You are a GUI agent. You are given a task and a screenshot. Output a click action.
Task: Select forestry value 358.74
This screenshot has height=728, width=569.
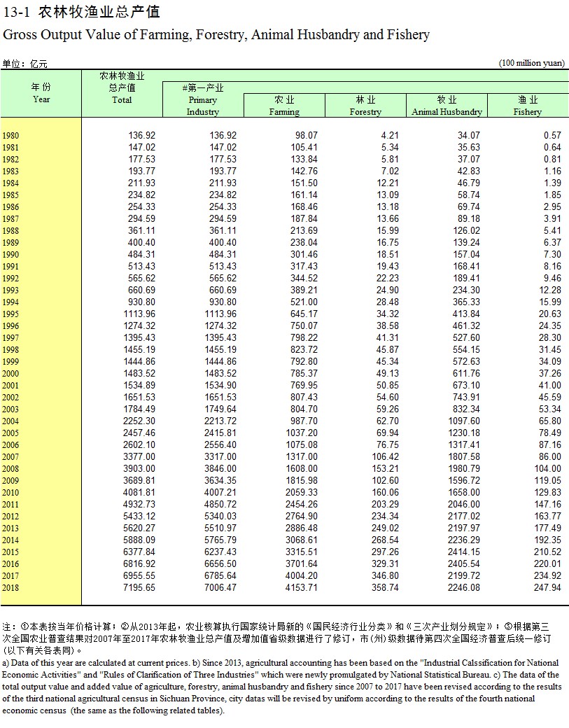click(385, 587)
